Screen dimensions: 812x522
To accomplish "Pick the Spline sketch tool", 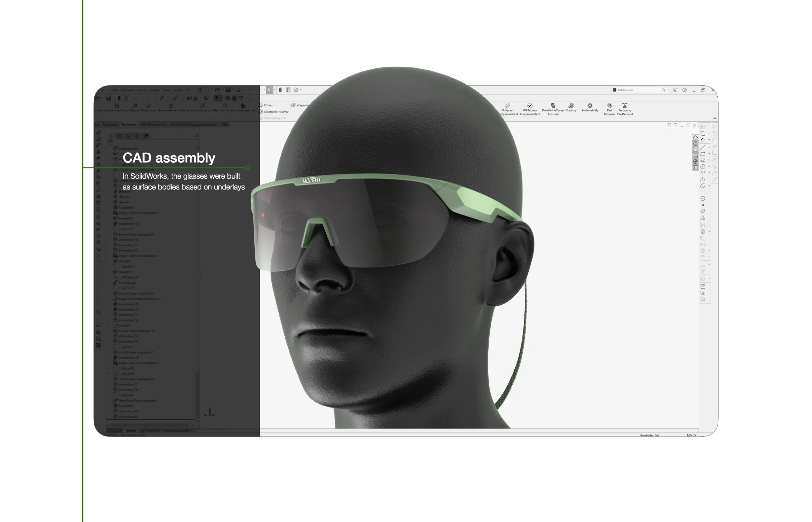I will 703,179.
